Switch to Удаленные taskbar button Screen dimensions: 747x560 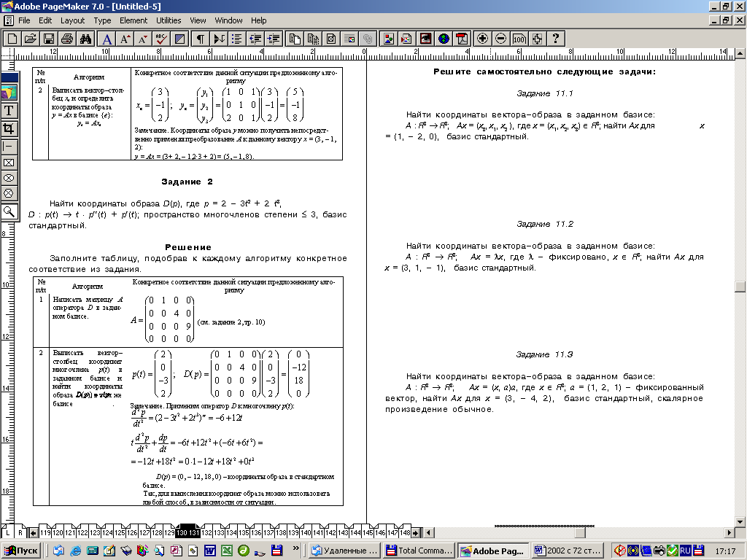[345, 551]
